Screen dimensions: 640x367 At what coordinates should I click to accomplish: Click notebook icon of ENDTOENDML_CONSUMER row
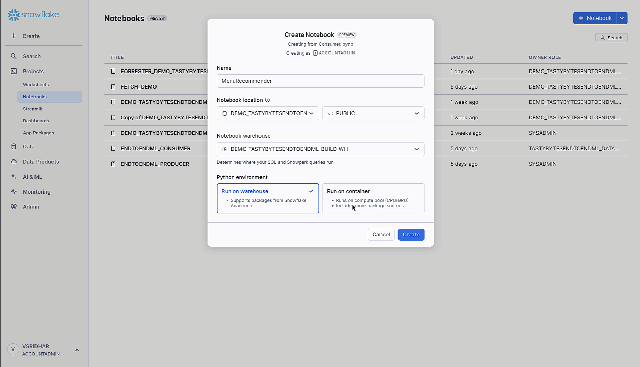coord(113,149)
